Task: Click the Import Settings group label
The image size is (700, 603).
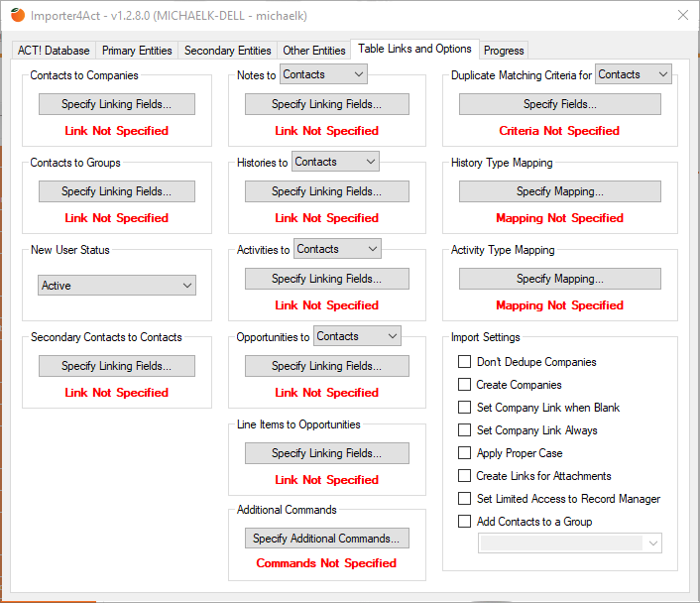Action: coord(485,337)
